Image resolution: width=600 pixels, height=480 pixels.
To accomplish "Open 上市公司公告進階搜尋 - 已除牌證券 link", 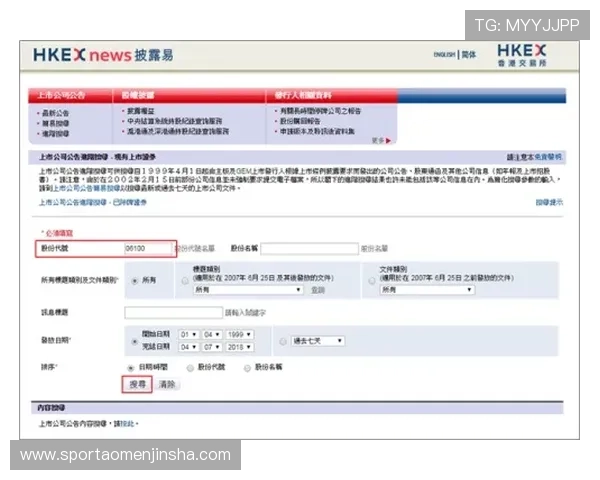I will 93,202.
